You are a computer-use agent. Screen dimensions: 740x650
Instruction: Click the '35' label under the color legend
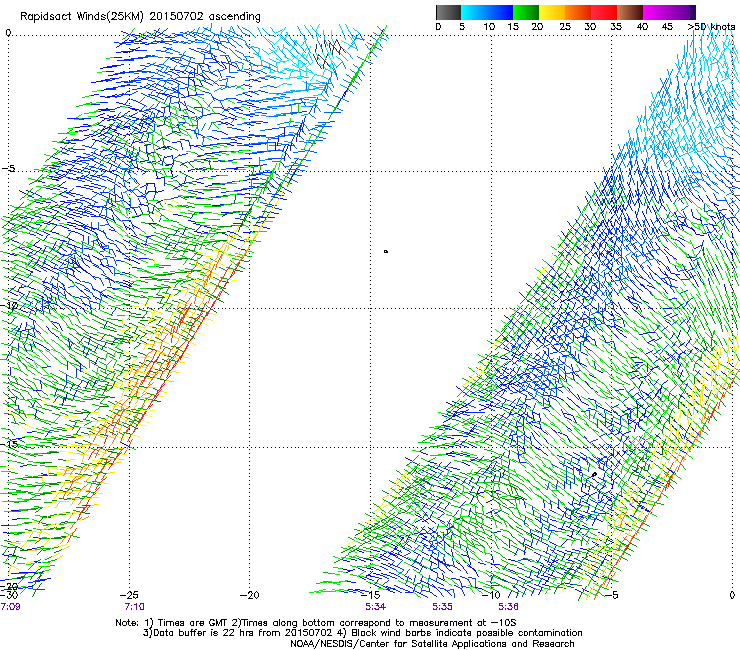[x=616, y=27]
